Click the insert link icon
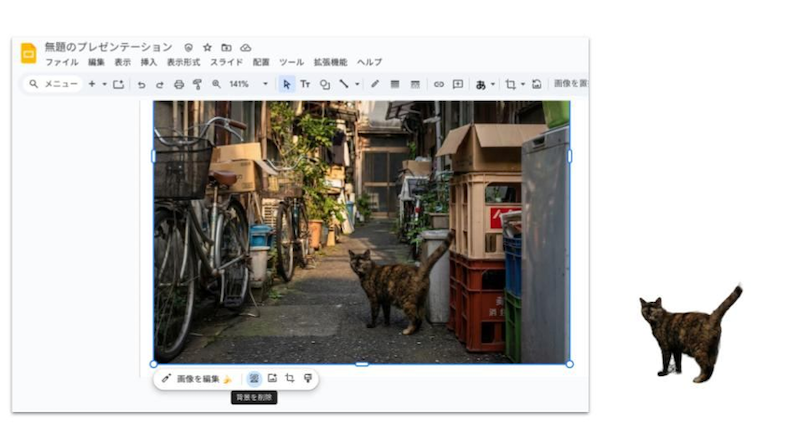804x443 pixels. [x=438, y=84]
